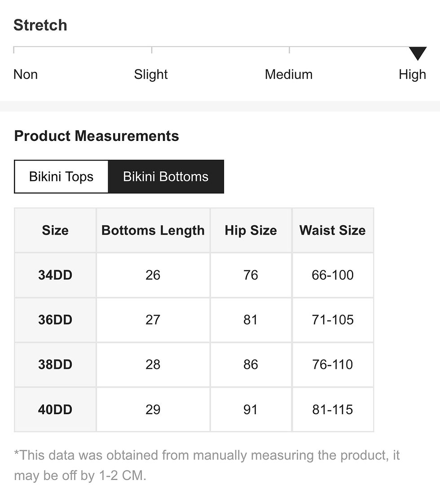Click waist size cell 66-100
The image size is (440, 504).
333,275
